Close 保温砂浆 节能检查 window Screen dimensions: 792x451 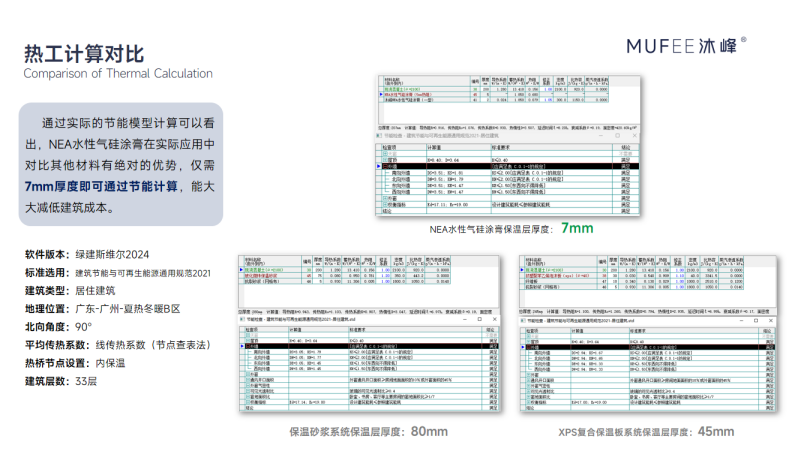[x=494, y=319]
